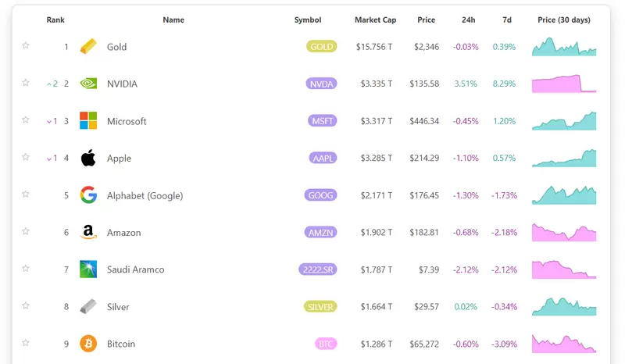Viewport: 625px width, 364px height.
Task: Click the NVIDIA logo icon
Action: [88, 84]
